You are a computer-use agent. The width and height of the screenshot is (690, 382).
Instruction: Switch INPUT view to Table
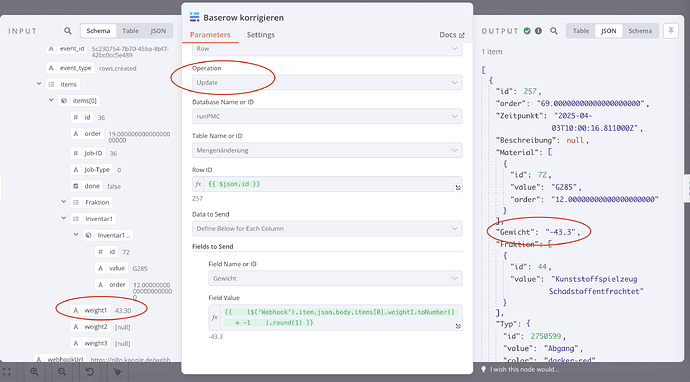(x=130, y=31)
